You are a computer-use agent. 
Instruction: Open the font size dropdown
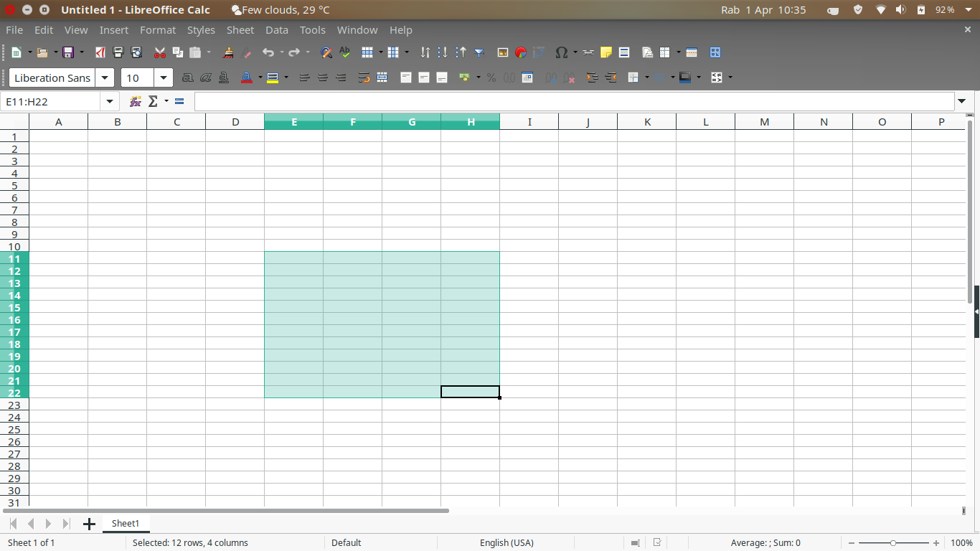(163, 77)
